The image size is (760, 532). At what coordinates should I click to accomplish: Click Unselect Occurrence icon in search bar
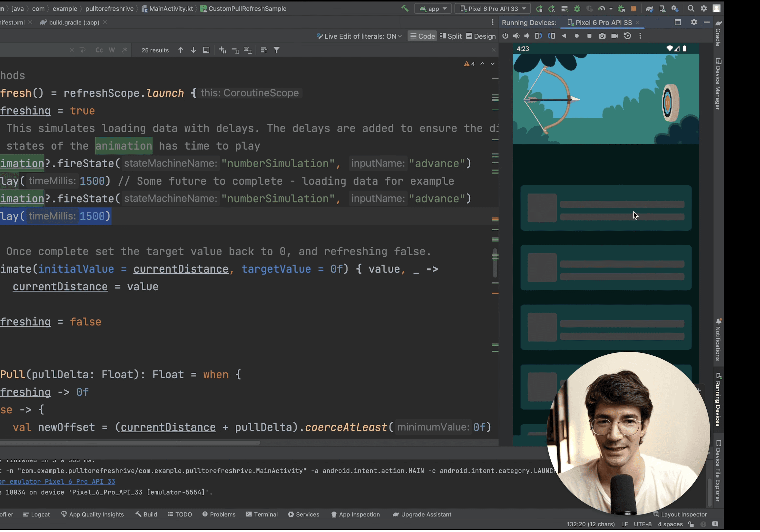pos(235,50)
